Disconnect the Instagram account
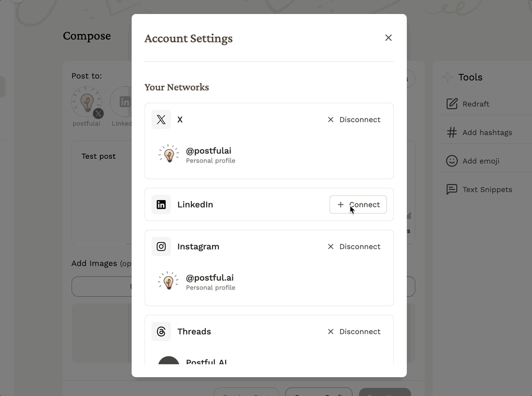Screen dimensions: 532x396 [354, 246]
